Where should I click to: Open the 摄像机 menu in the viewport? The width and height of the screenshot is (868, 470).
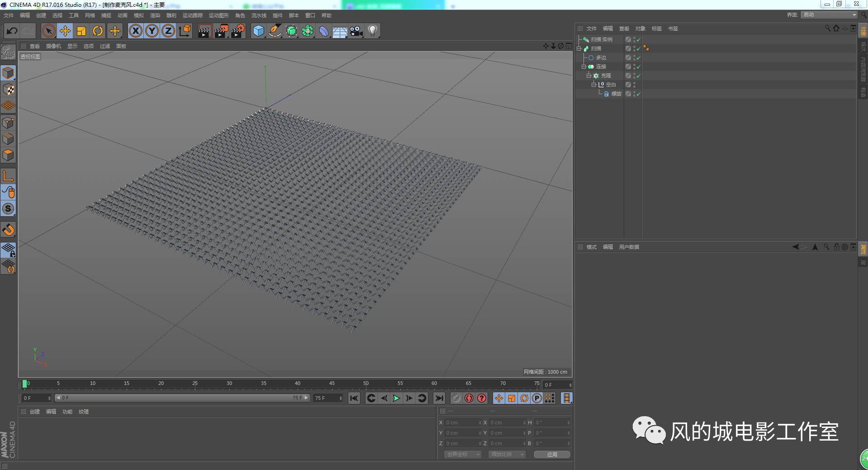coord(53,46)
